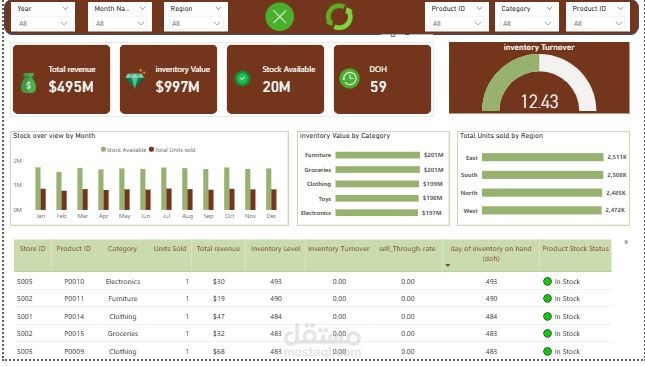This screenshot has height=366, width=645.
Task: Click the 490 Inventory Level cell
Action: [x=276, y=299]
